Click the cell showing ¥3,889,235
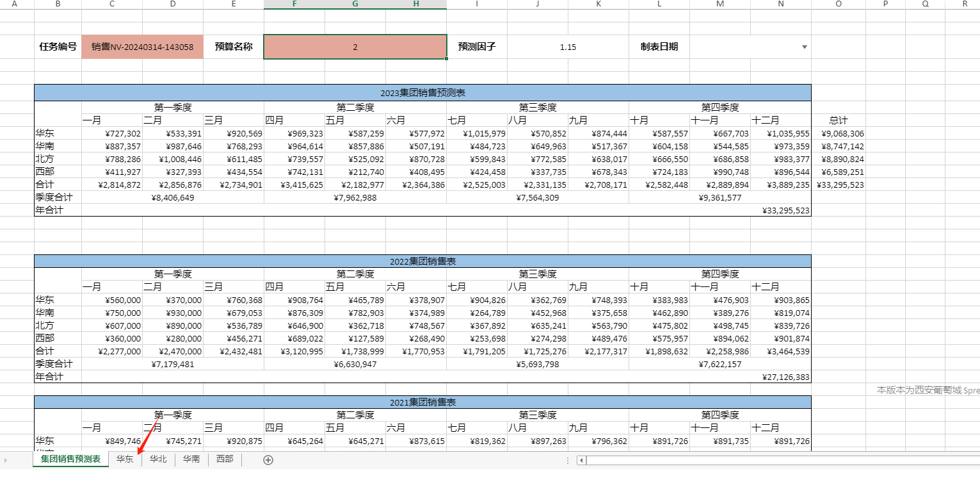 [x=781, y=185]
